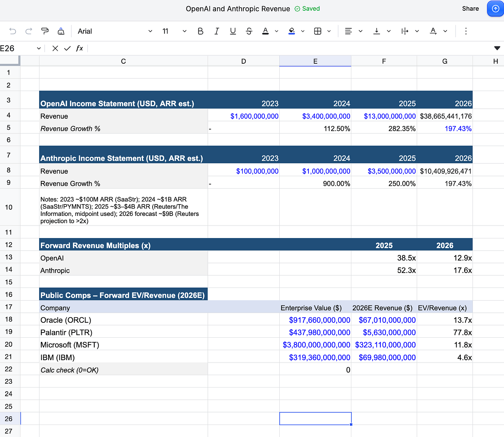Click the undo arrow icon
The image size is (504, 437).
click(13, 31)
